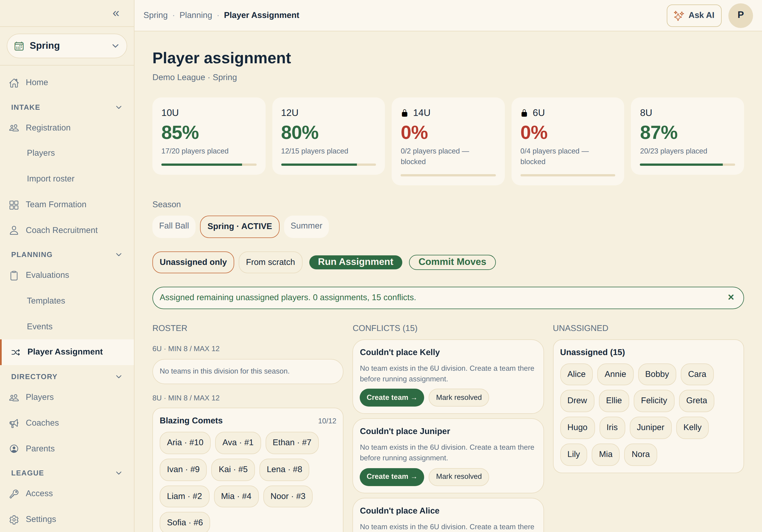Open the 14U division card
Screen dimensions: 762x532
(x=448, y=141)
